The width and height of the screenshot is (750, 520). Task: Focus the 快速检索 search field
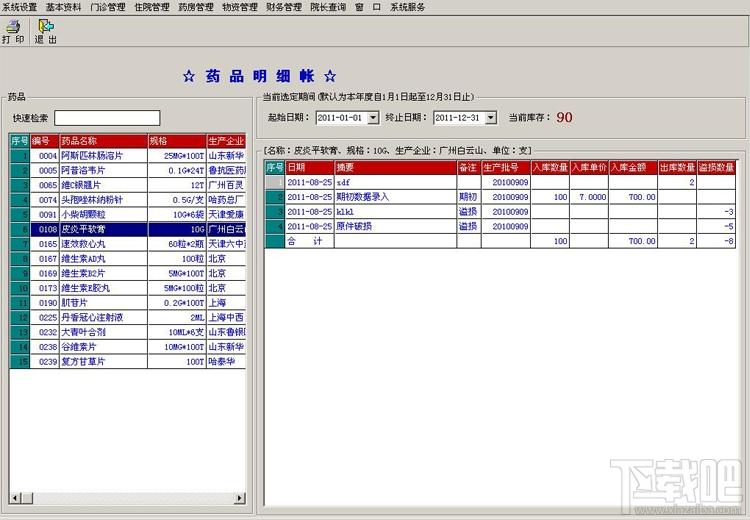107,118
